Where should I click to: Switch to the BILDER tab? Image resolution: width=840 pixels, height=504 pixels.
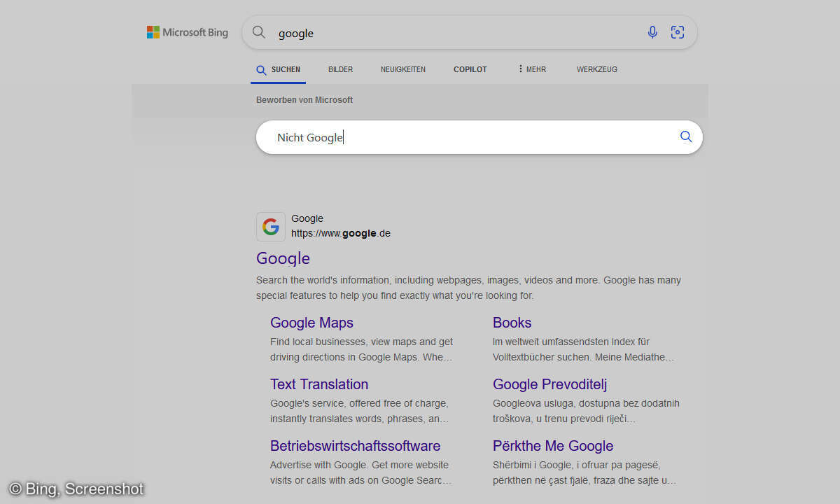click(340, 69)
